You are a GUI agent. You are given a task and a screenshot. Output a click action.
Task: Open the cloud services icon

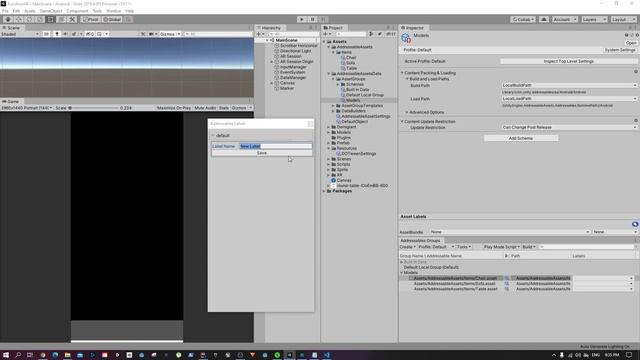coord(544,20)
